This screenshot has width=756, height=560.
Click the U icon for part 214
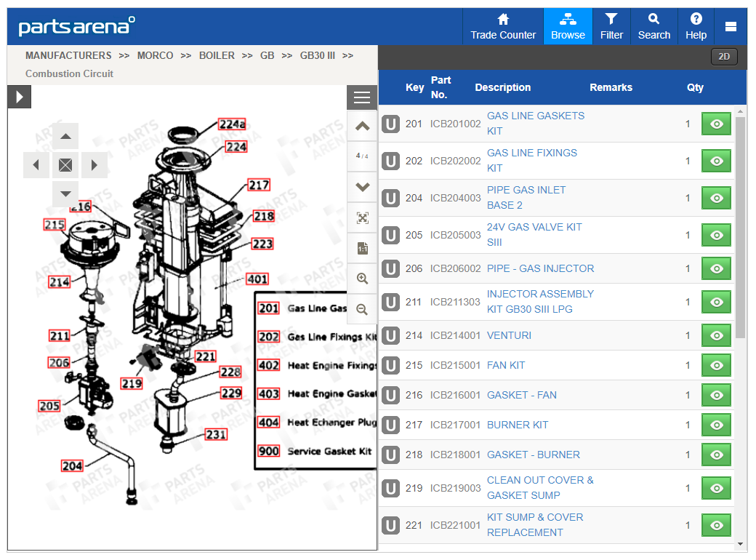coord(390,336)
